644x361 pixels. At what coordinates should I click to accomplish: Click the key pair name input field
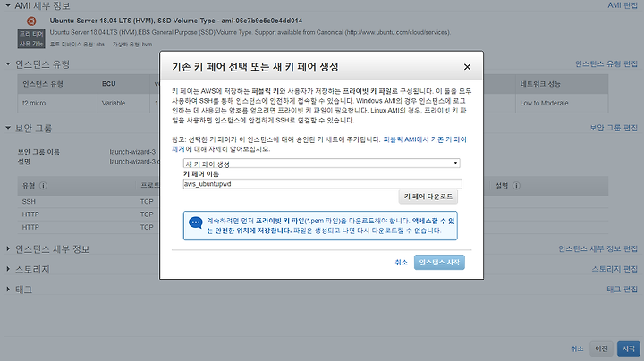pos(322,184)
